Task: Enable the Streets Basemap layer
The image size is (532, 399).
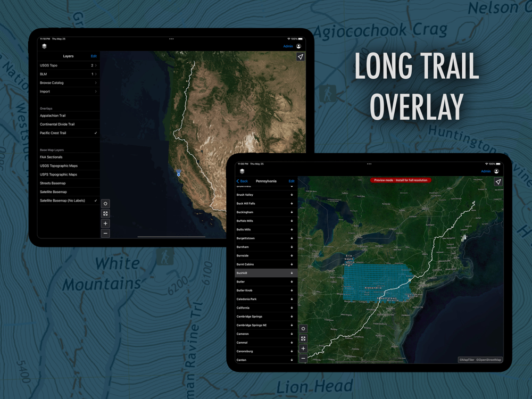Action: pos(69,183)
